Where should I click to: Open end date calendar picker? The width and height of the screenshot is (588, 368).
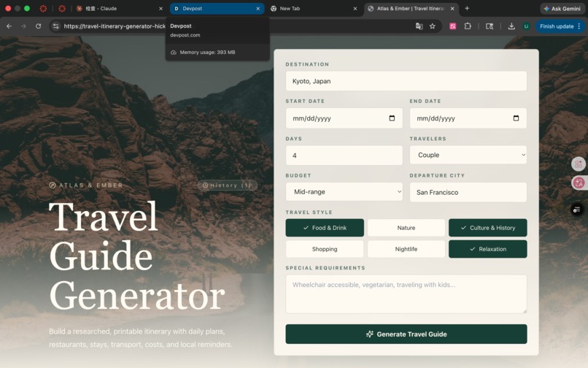click(516, 118)
